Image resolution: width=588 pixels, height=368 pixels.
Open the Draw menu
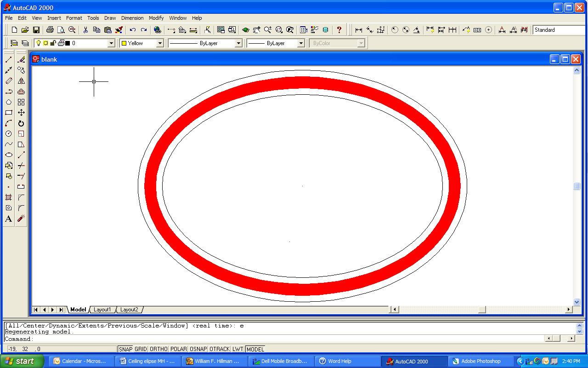point(110,18)
